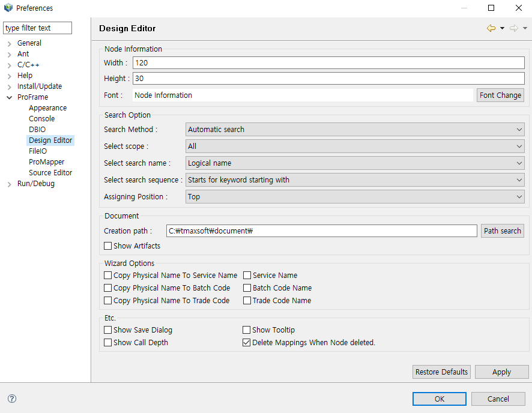The image size is (532, 413).
Task: Click the back navigation arrow icon
Action: [491, 28]
